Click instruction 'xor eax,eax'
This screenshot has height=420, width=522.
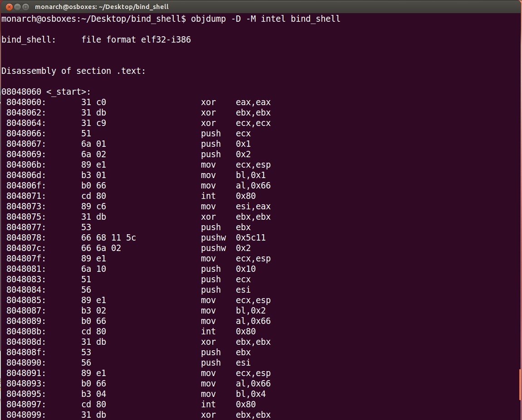click(x=236, y=102)
